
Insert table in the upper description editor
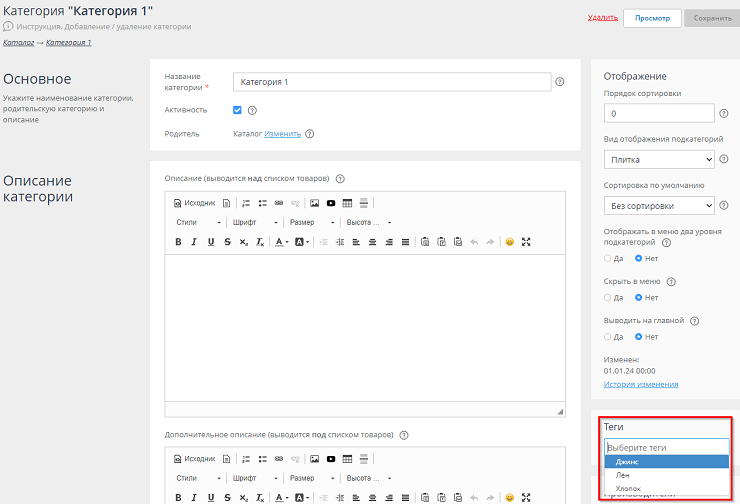(347, 203)
